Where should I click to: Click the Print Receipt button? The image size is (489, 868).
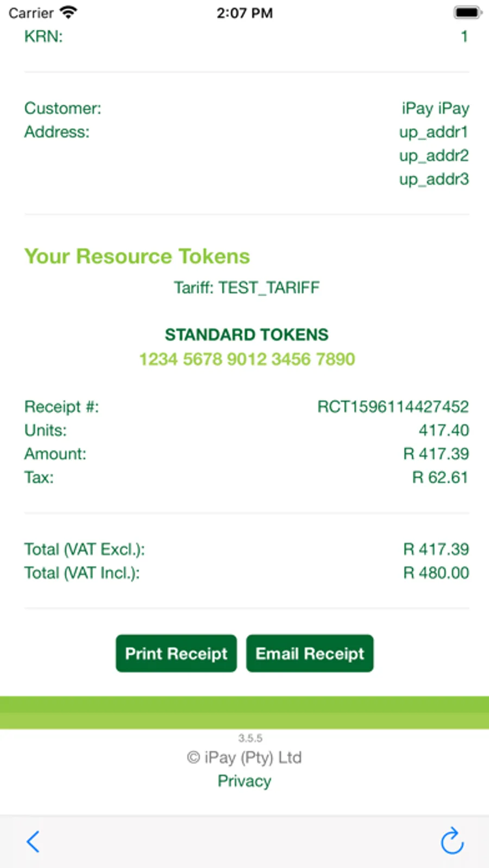[x=176, y=653]
